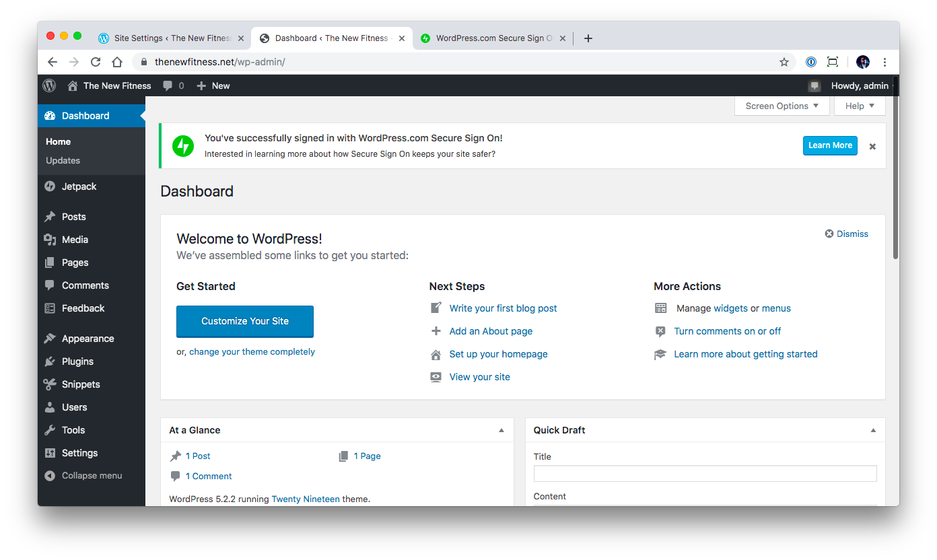Click the Pages icon in the sidebar
This screenshot has width=937, height=560.
(x=50, y=262)
